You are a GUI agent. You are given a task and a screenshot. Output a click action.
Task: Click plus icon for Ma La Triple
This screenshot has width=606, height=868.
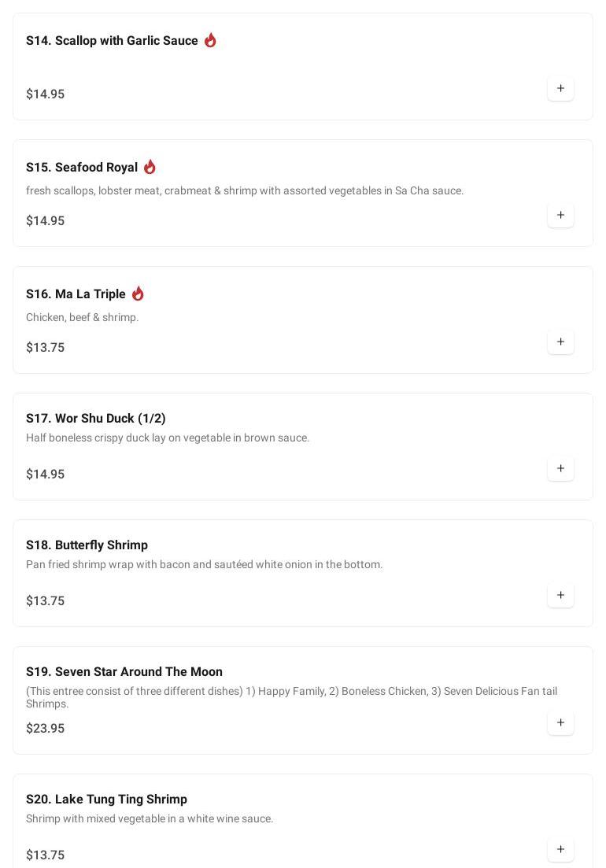(x=560, y=342)
